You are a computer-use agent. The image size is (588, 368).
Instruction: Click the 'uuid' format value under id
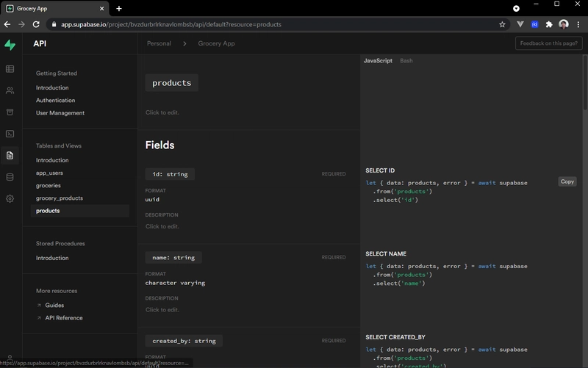coord(152,200)
